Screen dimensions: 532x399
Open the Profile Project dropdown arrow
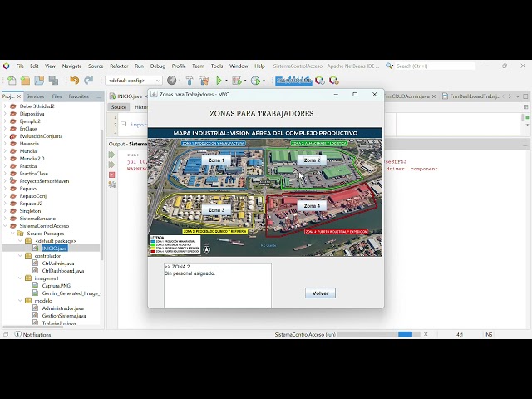tap(264, 81)
